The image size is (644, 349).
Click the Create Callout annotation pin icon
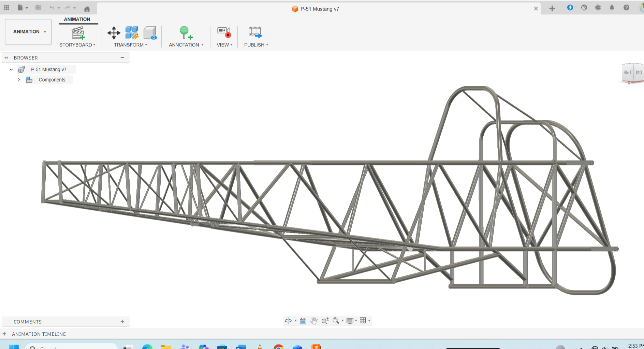(x=185, y=33)
